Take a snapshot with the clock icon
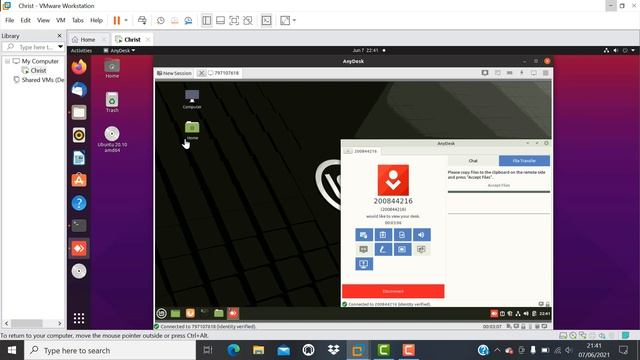The width and height of the screenshot is (640, 360). point(161,20)
